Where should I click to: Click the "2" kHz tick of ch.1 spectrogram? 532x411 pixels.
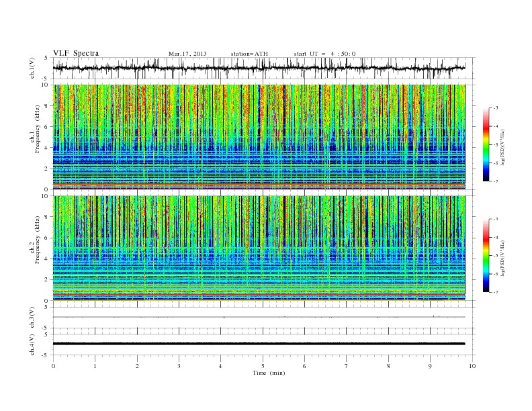[46, 169]
